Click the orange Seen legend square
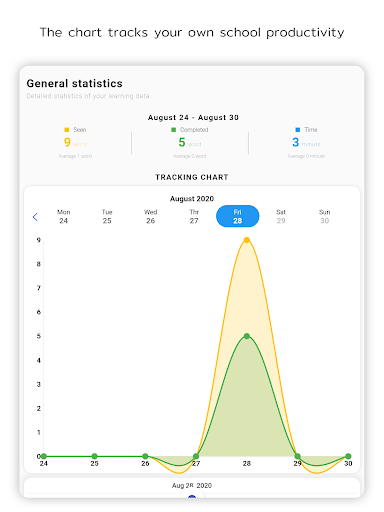The width and height of the screenshot is (384, 512). point(67,130)
